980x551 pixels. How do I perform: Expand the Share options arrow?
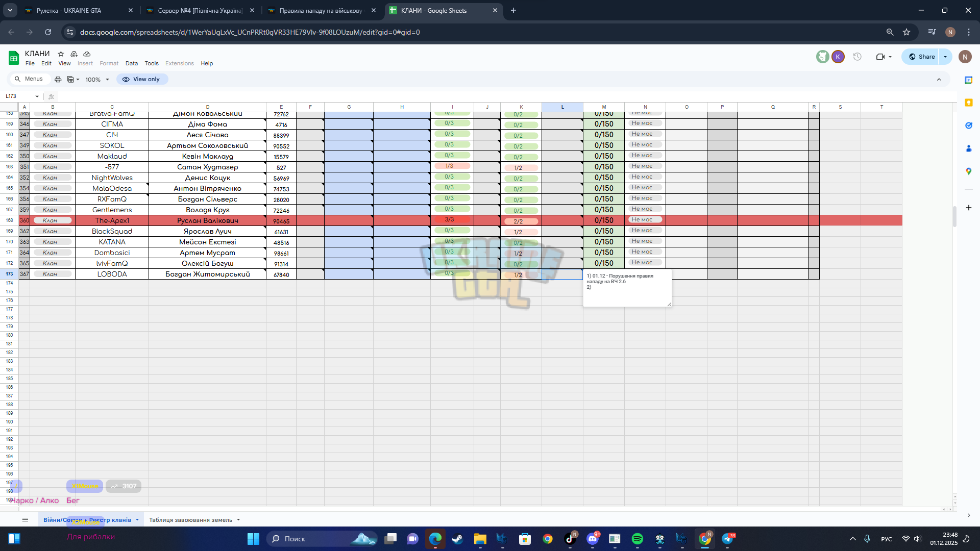pos(945,57)
